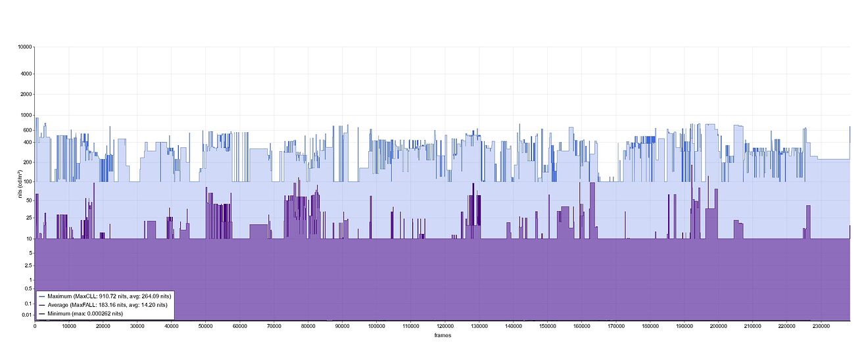Select the blue Maximum legend line marker
Image resolution: width=868 pixels, height=347 pixels.
[42, 296]
